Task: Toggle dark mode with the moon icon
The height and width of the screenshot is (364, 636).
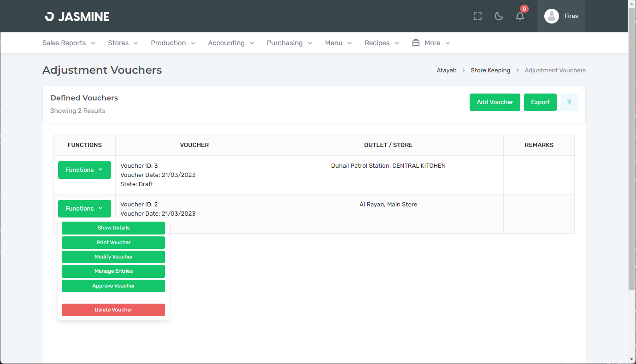Action: pos(499,16)
